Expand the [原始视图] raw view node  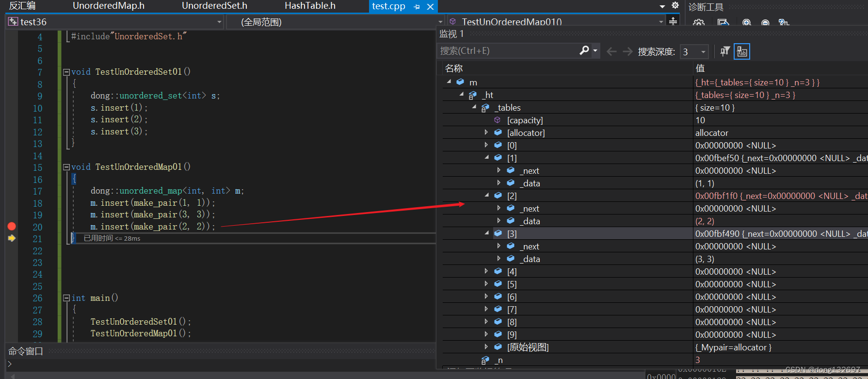click(486, 346)
